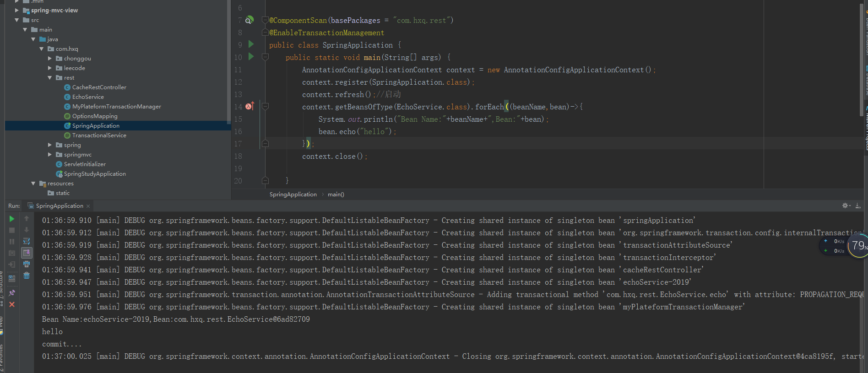Click the "commit...." console output line
This screenshot has height=373, width=868.
tap(62, 344)
